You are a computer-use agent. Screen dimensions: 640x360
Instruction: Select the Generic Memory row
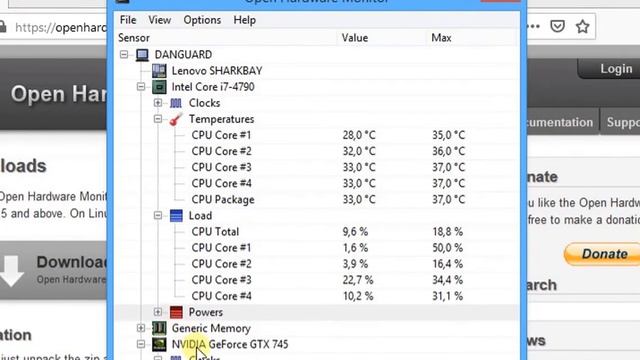(x=318, y=328)
